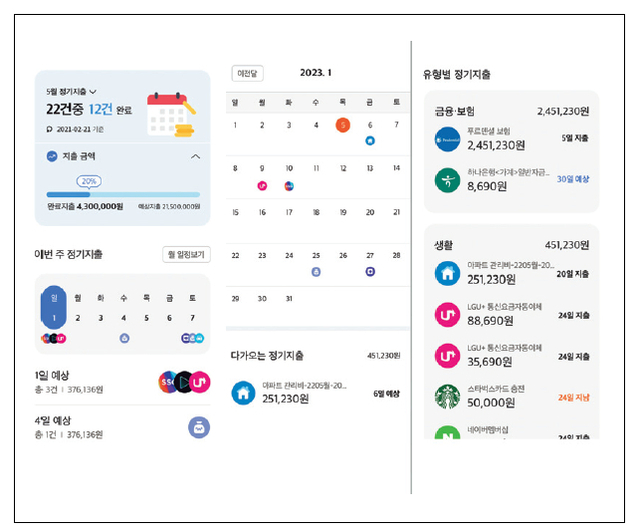Click the 하나은행 green logo icon
The image size is (640, 532).
pyautogui.click(x=447, y=180)
